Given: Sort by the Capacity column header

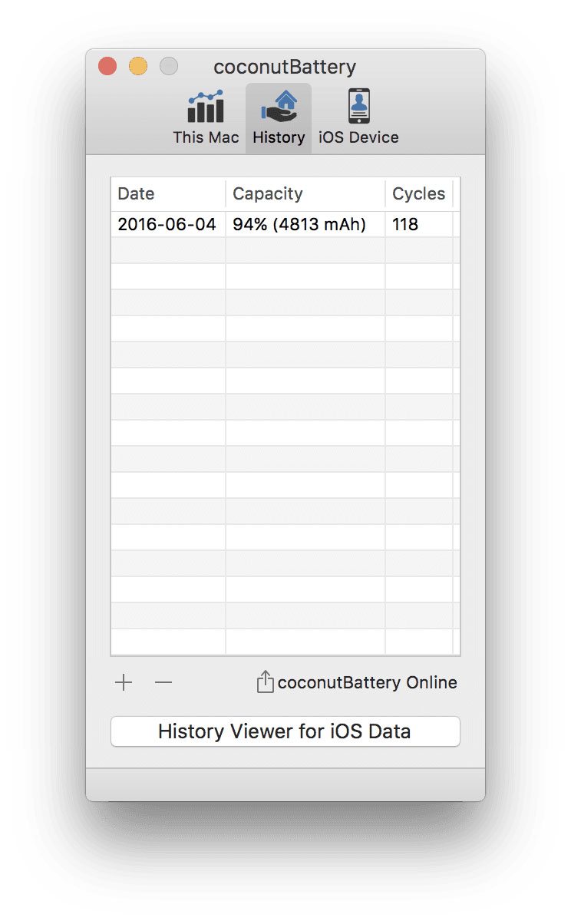Looking at the screenshot, I should click(305, 194).
